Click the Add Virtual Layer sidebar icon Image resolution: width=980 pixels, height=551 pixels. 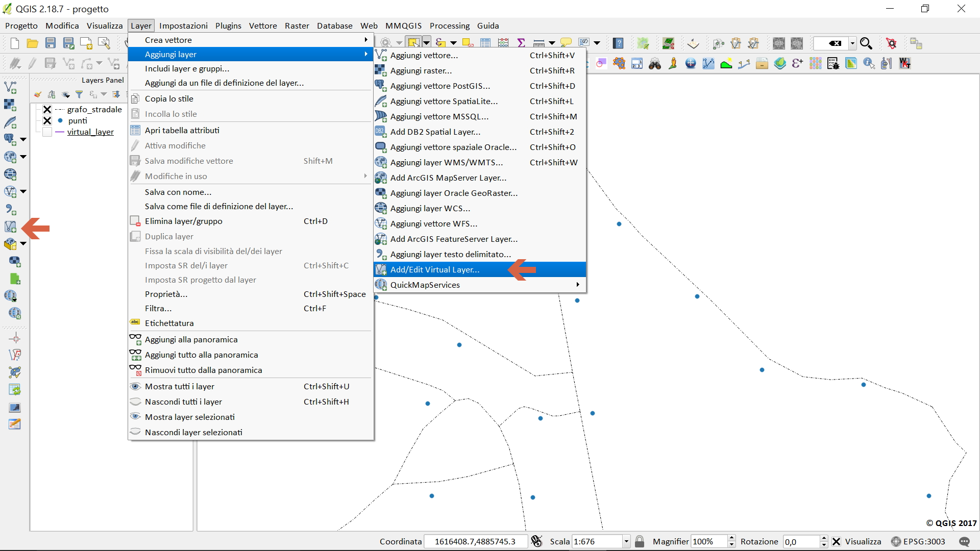[x=10, y=227]
